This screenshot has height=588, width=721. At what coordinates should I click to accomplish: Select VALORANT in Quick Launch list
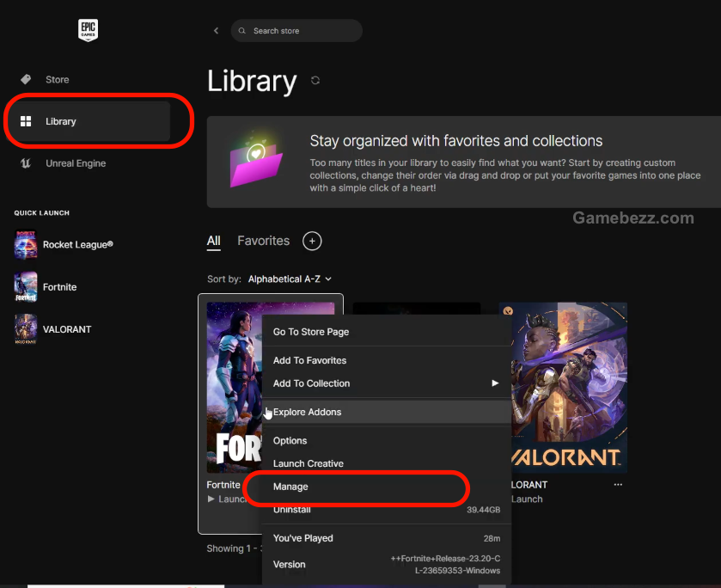point(67,329)
